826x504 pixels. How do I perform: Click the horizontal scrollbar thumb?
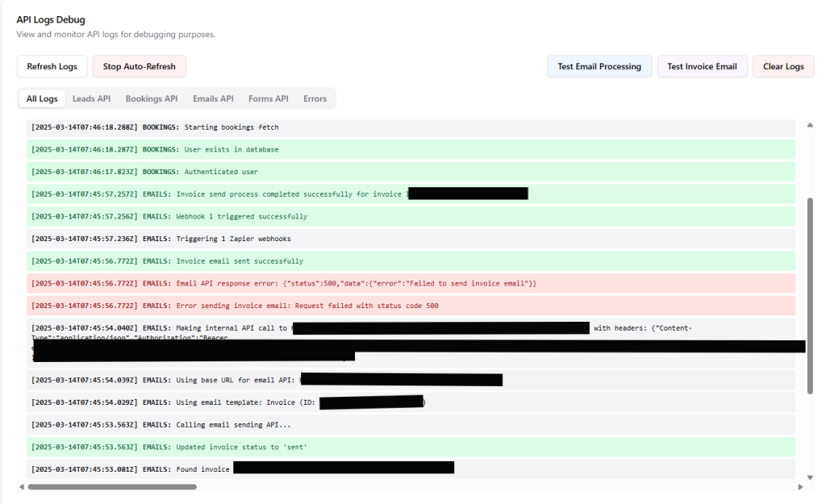pos(112,487)
